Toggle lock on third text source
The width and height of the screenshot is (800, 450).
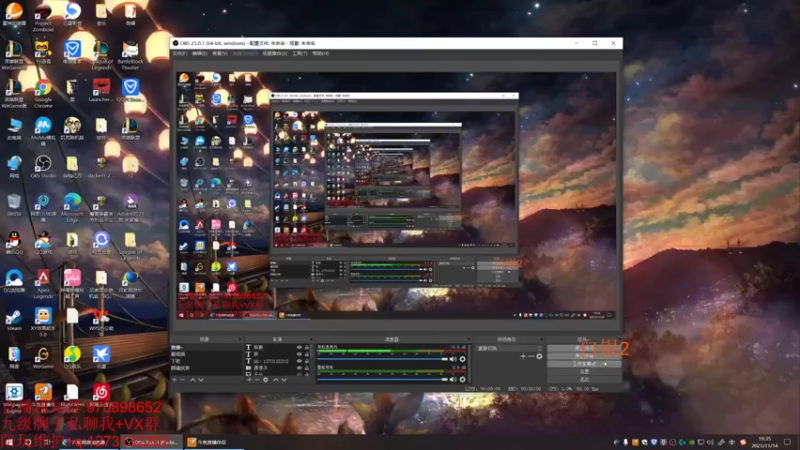point(307,361)
